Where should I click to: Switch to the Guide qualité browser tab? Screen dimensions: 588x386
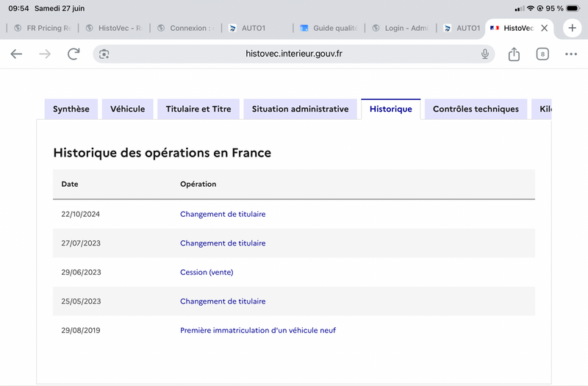[329, 28]
